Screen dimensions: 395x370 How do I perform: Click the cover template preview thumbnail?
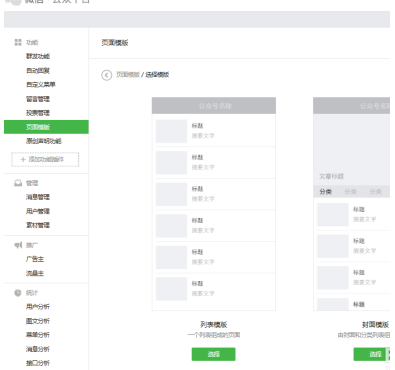coord(351,204)
